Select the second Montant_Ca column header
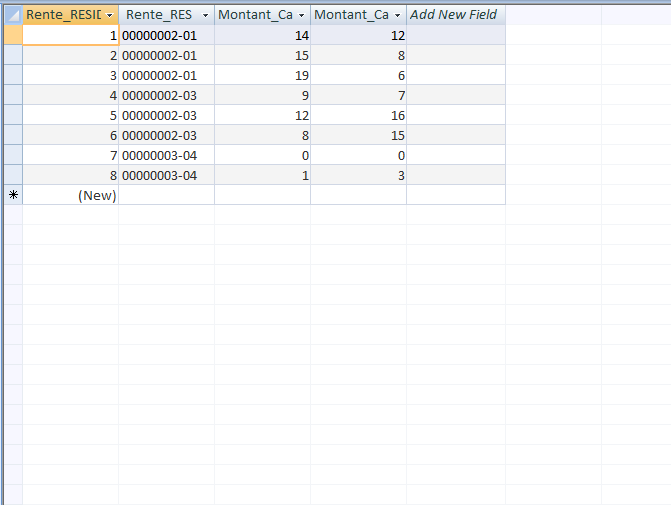The width and height of the screenshot is (671, 505). [x=359, y=15]
